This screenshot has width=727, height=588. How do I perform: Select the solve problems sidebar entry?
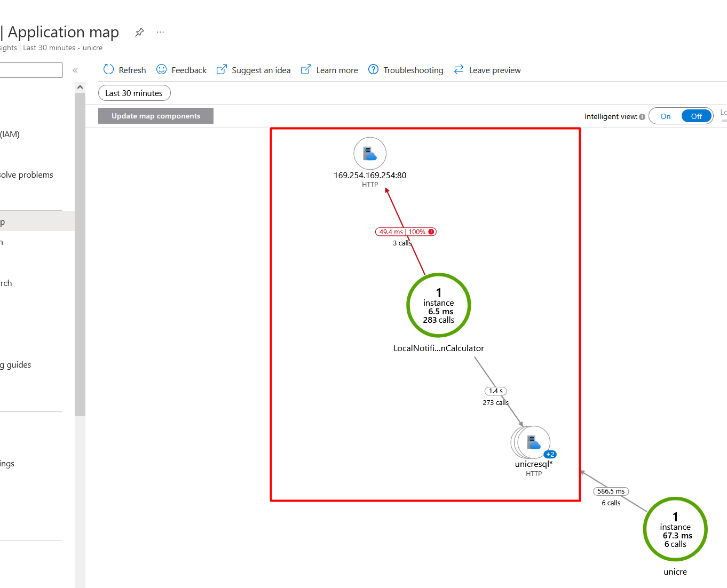tap(27, 174)
